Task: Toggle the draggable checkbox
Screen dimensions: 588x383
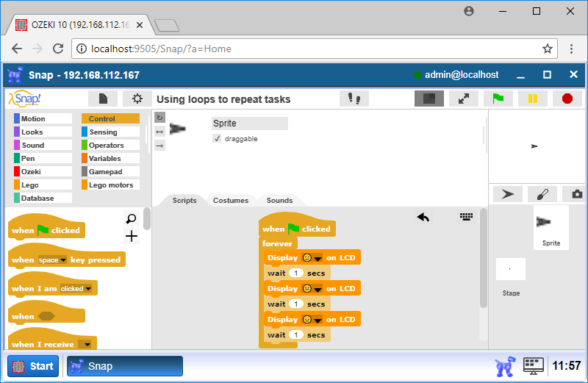Action: pyautogui.click(x=217, y=139)
